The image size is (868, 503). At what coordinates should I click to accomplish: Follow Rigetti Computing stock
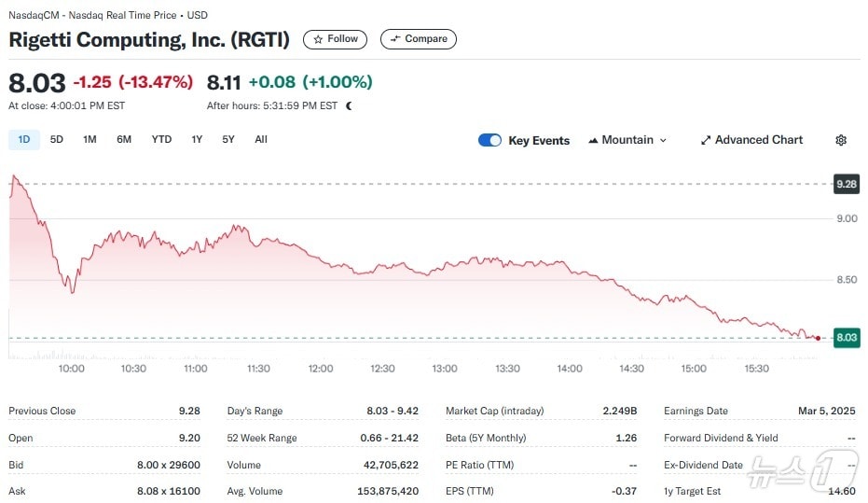click(x=336, y=39)
